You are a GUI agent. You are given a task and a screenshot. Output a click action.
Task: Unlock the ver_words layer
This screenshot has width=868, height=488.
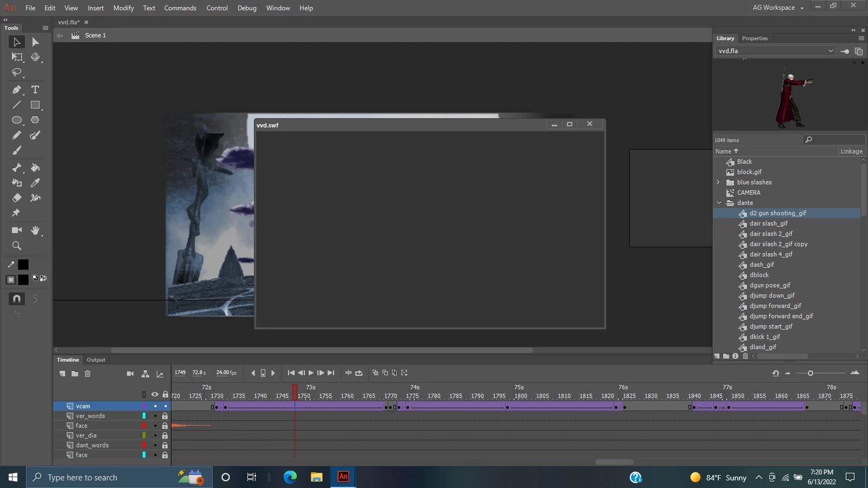click(165, 416)
